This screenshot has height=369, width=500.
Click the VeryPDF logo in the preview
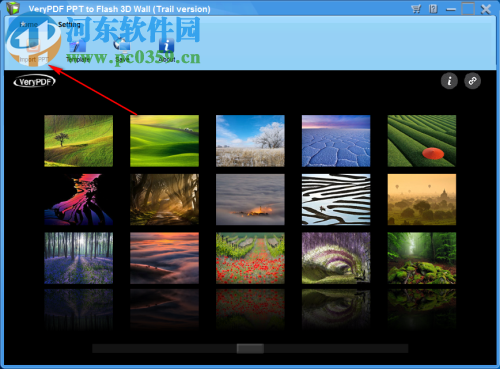(34, 81)
